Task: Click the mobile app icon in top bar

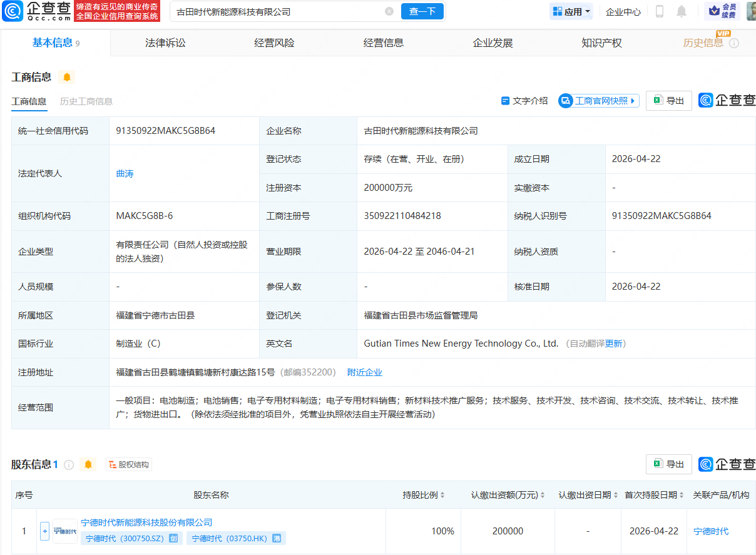Action: pos(658,11)
